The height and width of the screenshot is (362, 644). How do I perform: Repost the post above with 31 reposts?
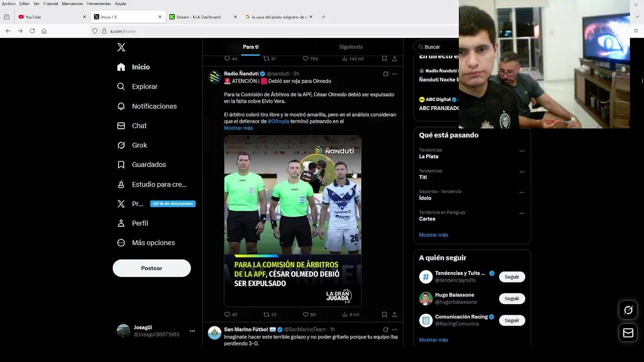[270, 59]
